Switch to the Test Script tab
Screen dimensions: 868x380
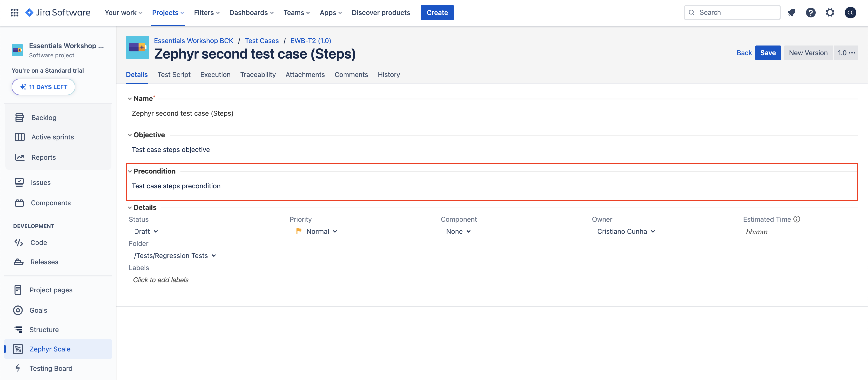tap(174, 75)
